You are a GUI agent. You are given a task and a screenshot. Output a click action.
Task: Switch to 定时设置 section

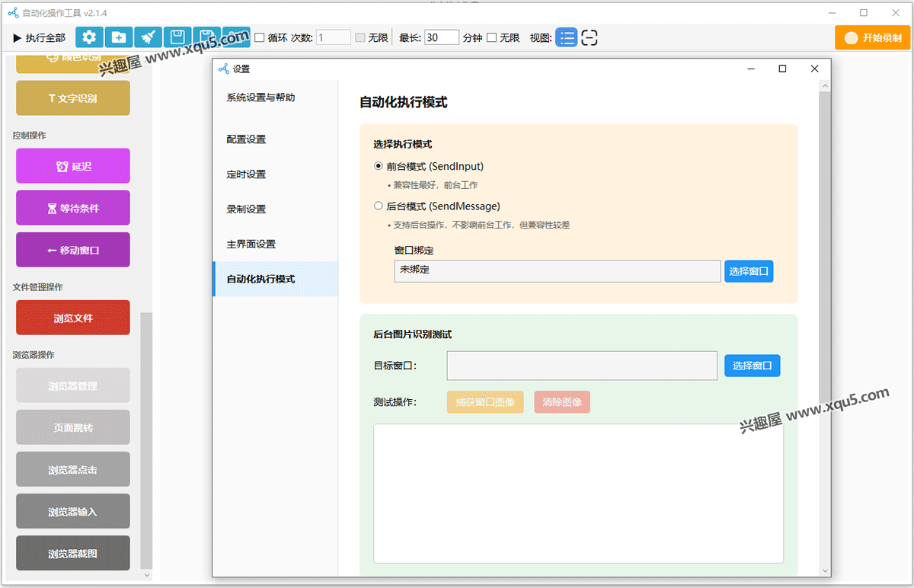246,174
